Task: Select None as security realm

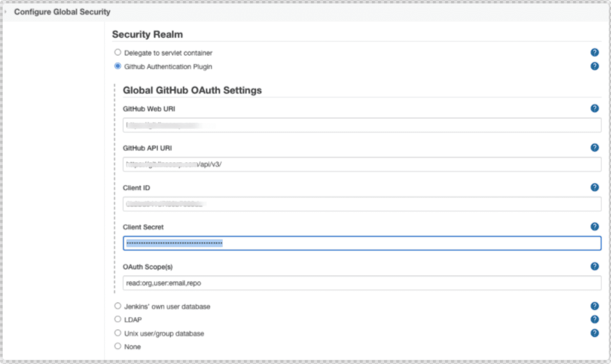Action: (x=118, y=346)
